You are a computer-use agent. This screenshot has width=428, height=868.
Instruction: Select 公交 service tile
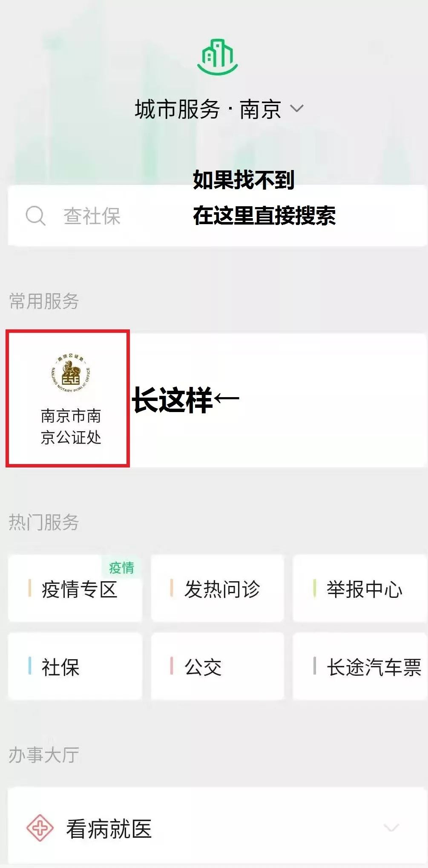pyautogui.click(x=217, y=666)
